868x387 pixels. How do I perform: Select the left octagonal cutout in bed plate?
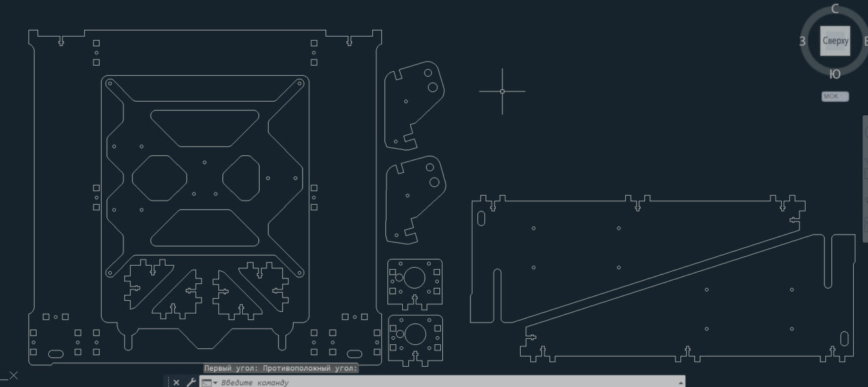[132, 178]
